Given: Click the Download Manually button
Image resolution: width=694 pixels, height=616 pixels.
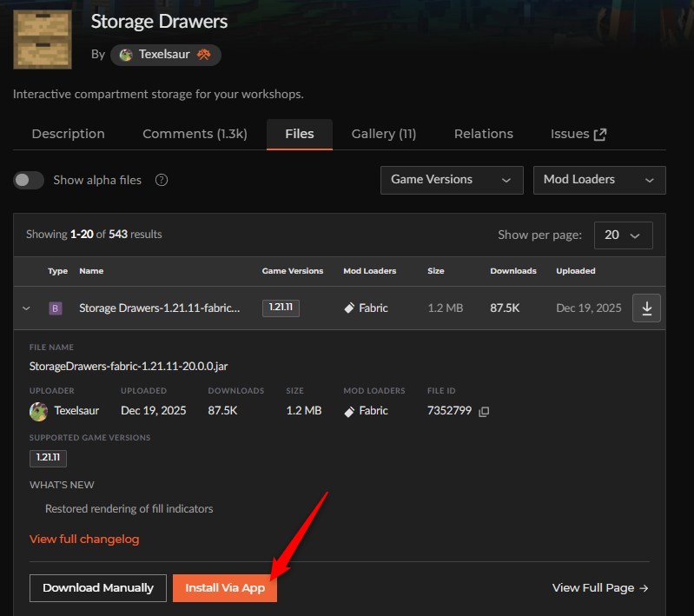Looking at the screenshot, I should 98,588.
